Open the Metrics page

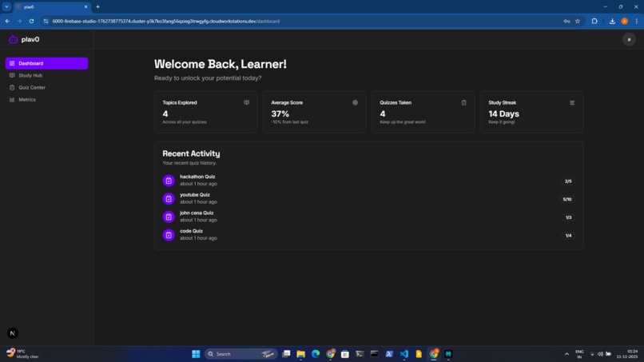pyautogui.click(x=47, y=99)
